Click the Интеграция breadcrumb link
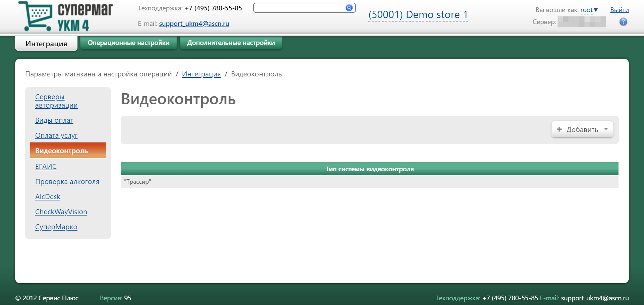Image resolution: width=644 pixels, height=305 pixels. click(201, 74)
